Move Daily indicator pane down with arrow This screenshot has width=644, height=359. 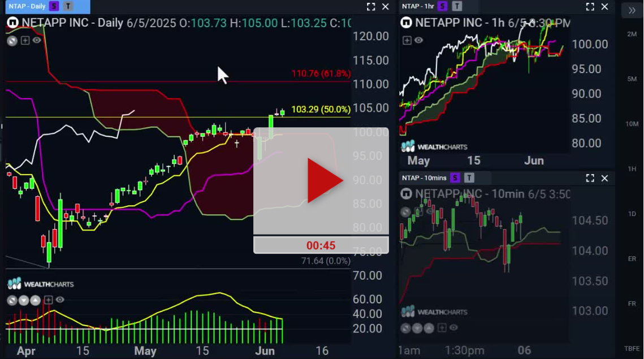pos(24,300)
